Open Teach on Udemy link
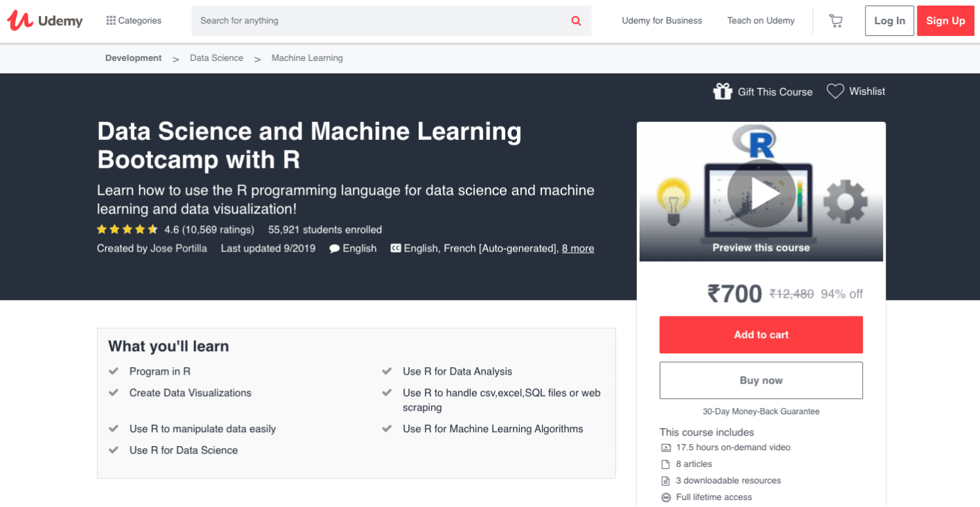Image resolution: width=980 pixels, height=507 pixels. click(761, 21)
